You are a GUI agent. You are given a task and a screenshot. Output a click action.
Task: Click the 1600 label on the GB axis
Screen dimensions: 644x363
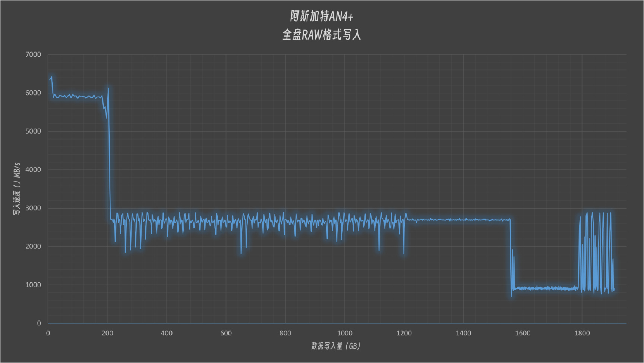pos(523,333)
